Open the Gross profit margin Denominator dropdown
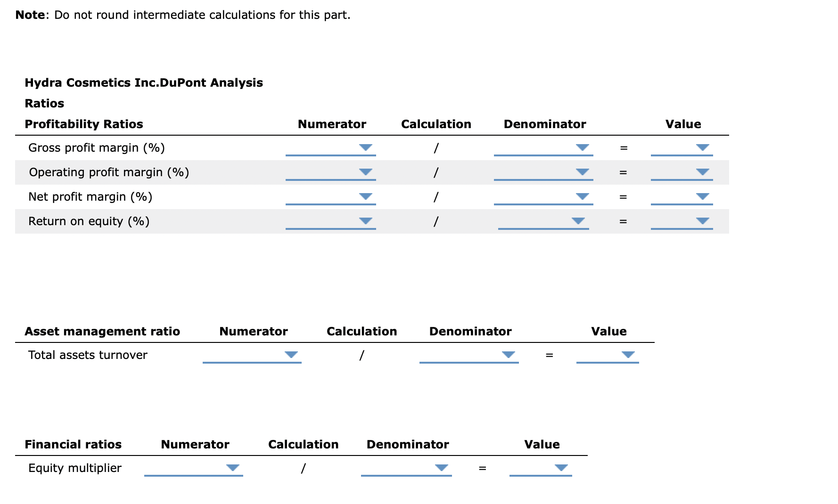Screen dimensions: 838x504 pyautogui.click(x=583, y=147)
